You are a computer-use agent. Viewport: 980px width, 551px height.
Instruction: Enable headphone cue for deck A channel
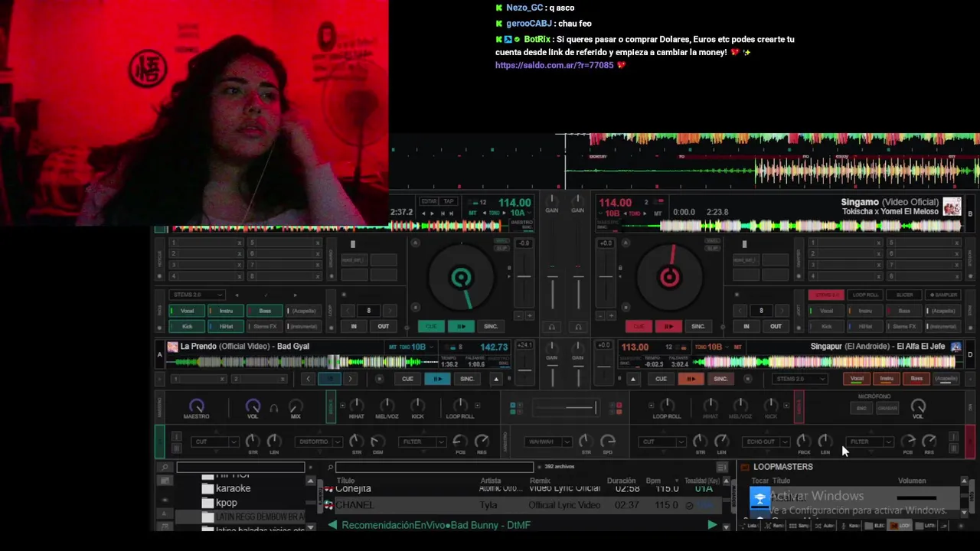552,327
